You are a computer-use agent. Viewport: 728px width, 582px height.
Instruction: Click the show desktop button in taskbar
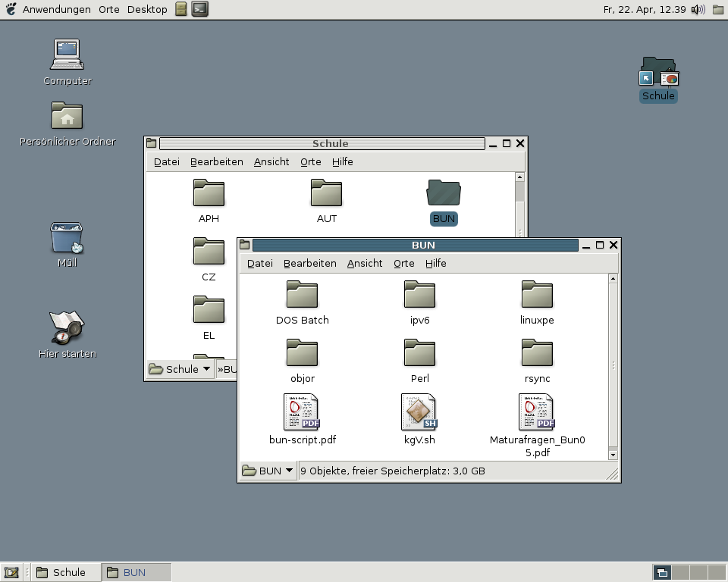(11, 572)
